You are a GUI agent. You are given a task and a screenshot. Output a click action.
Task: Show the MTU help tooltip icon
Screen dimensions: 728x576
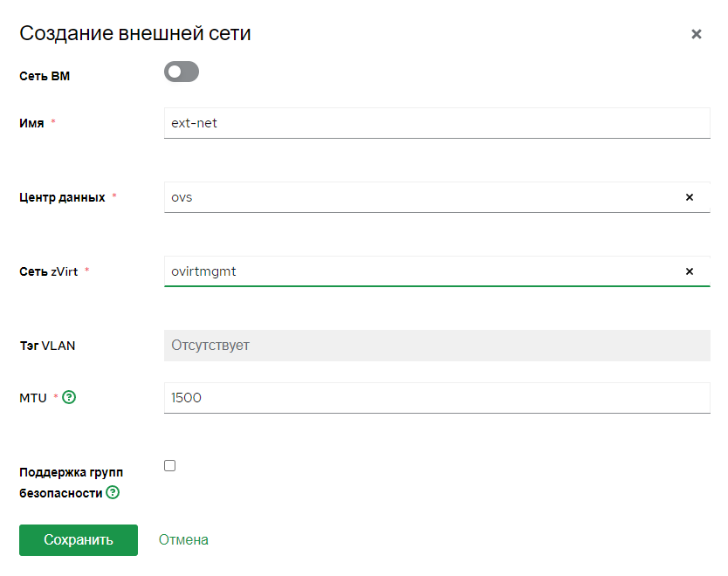[x=69, y=397]
